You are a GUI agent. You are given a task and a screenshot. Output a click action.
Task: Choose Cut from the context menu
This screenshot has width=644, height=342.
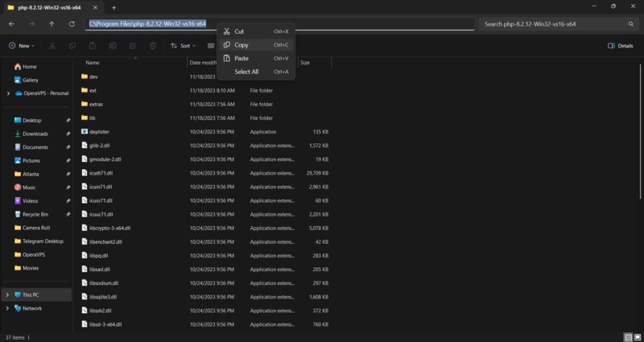click(239, 31)
